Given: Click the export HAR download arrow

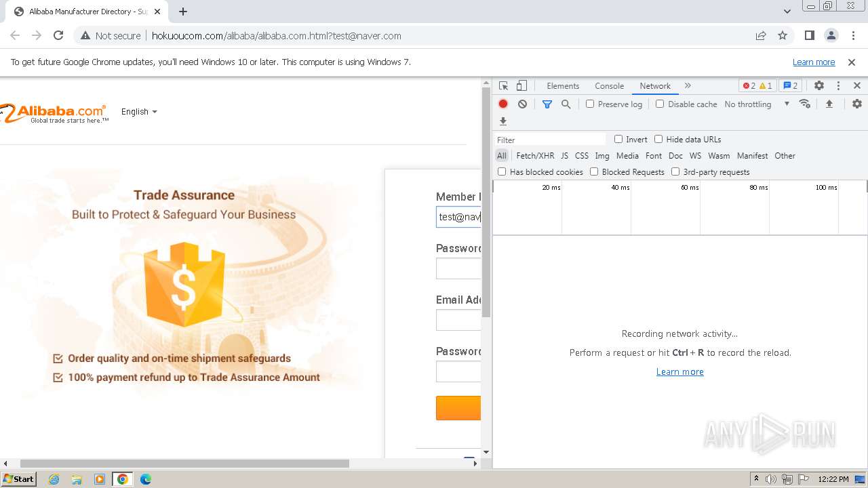Looking at the screenshot, I should [503, 121].
